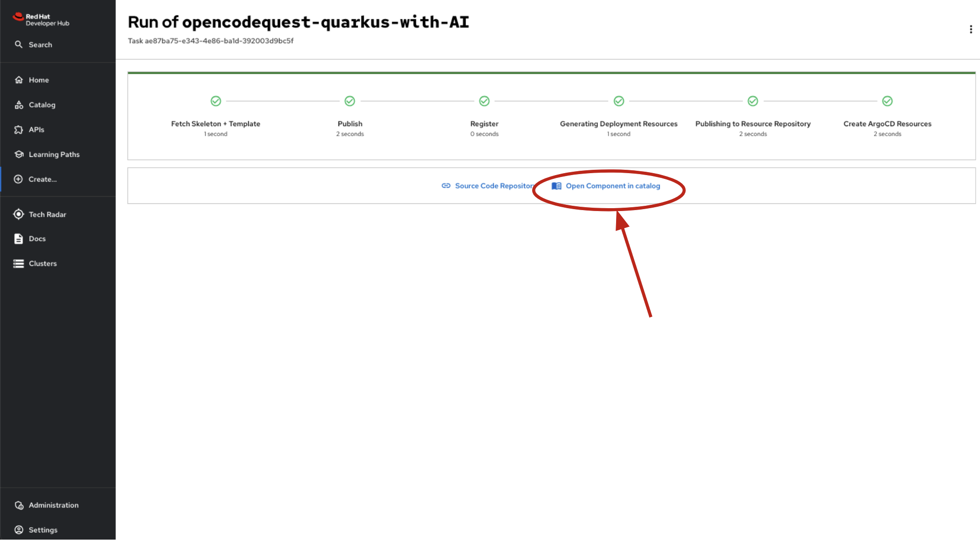Click the Home house icon
The image size is (980, 542).
point(19,80)
